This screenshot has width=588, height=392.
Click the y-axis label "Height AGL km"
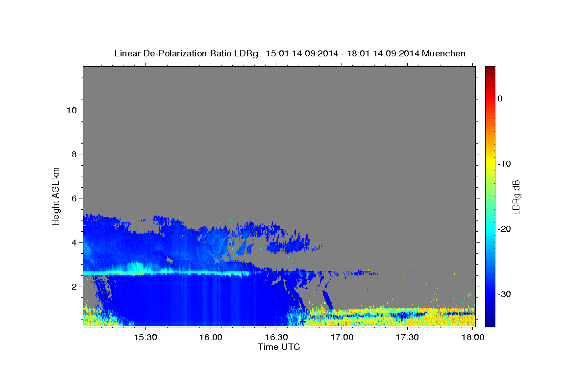tap(56, 196)
